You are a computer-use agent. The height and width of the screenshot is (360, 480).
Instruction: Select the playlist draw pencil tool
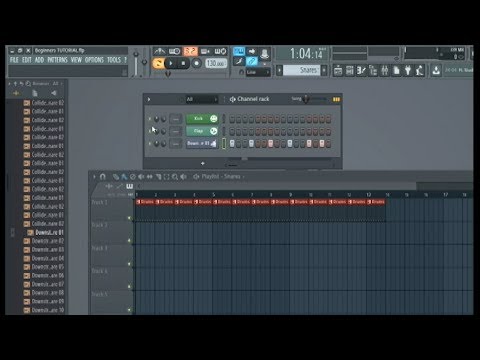click(x=116, y=177)
